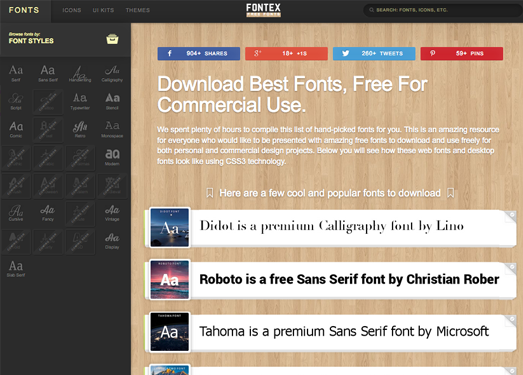Open the Stencil font style

112,101
